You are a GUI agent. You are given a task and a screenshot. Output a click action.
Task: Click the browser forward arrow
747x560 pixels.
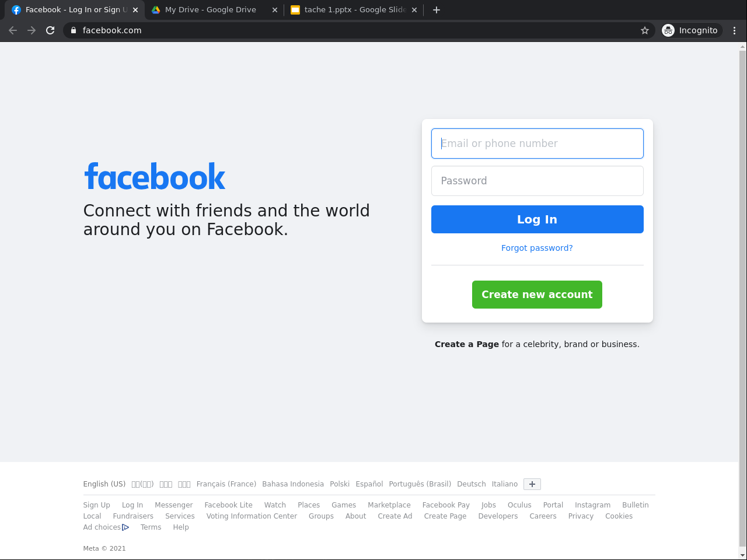coord(32,30)
